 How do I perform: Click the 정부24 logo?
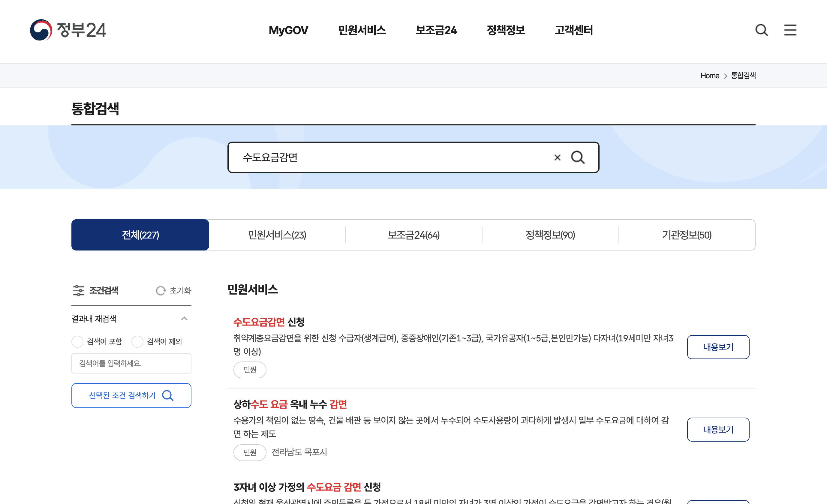68,30
